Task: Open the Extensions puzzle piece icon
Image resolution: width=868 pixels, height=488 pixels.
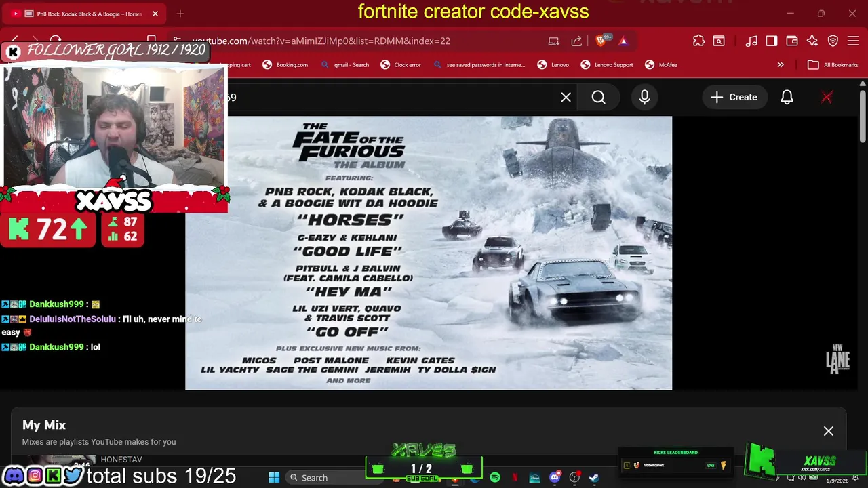Action: (698, 41)
